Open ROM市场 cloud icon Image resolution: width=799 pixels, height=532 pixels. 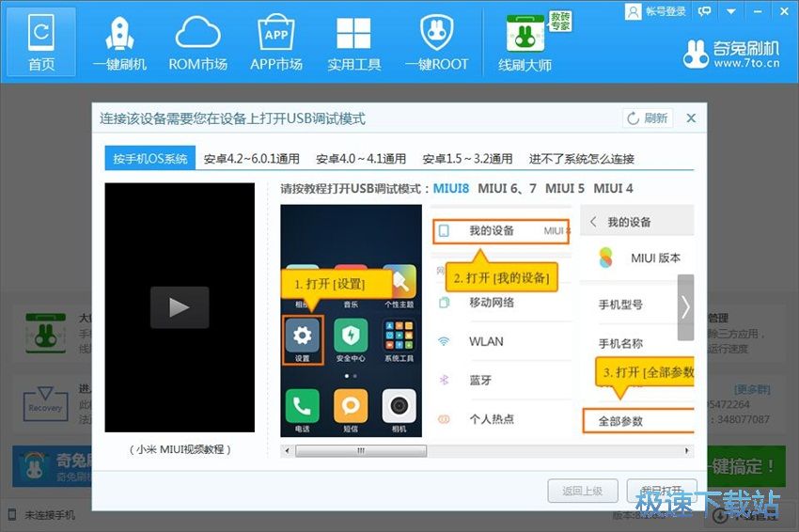tap(197, 43)
